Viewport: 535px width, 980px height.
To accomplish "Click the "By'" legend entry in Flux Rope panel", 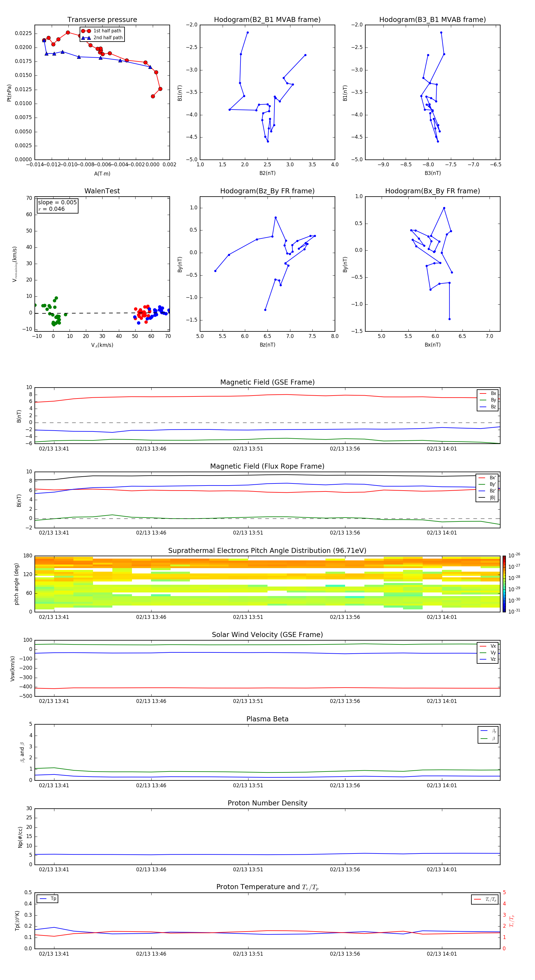I will coord(487,484).
